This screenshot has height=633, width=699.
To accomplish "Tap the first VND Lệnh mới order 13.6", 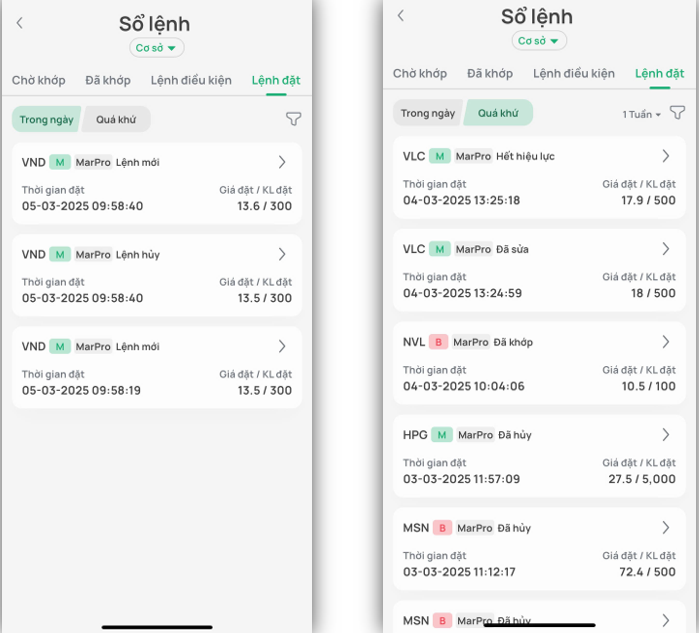I will tap(157, 184).
